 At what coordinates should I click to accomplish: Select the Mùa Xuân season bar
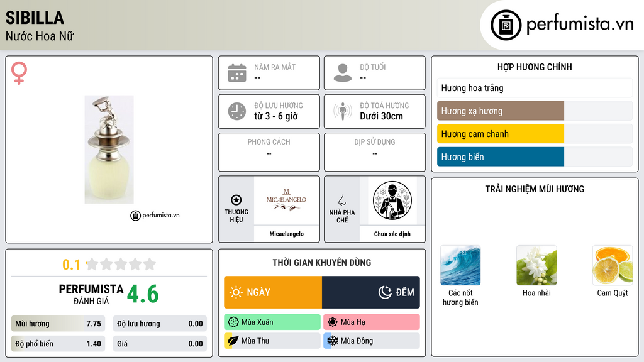(x=272, y=322)
